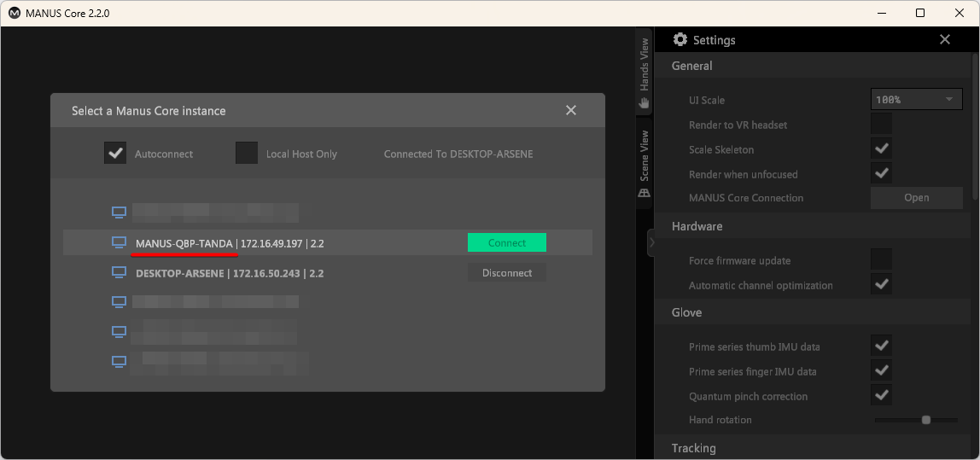Collapse the side panel with the chevron handle
This screenshot has height=460, width=980.
(x=651, y=243)
